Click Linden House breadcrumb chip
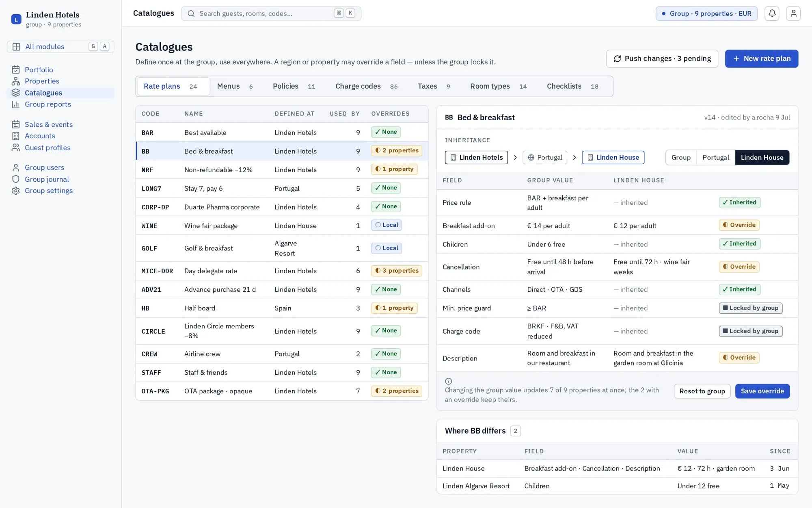This screenshot has width=812, height=508. (613, 157)
